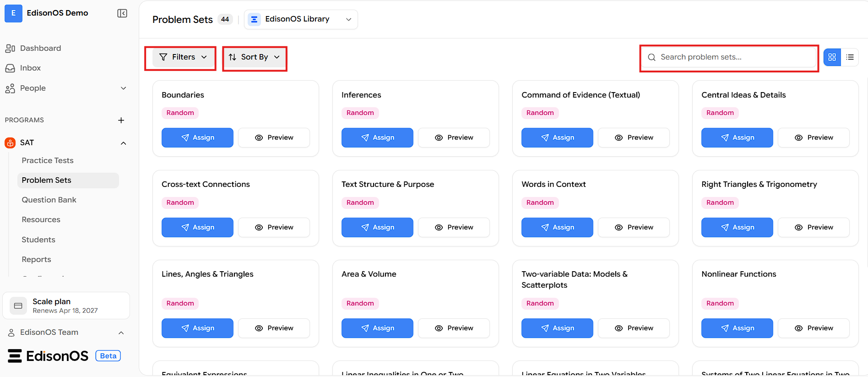Open the Sort By dropdown
Screen dimensions: 868x377
[x=255, y=57]
